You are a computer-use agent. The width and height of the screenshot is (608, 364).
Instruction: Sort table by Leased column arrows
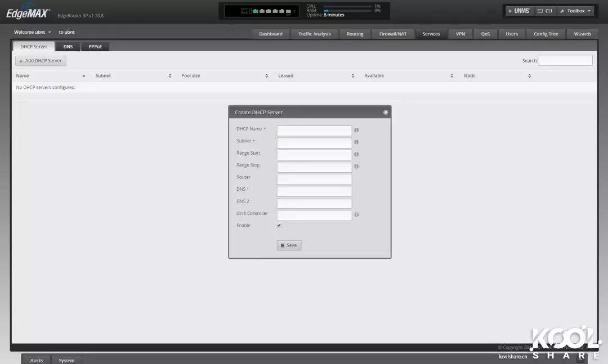(x=353, y=76)
